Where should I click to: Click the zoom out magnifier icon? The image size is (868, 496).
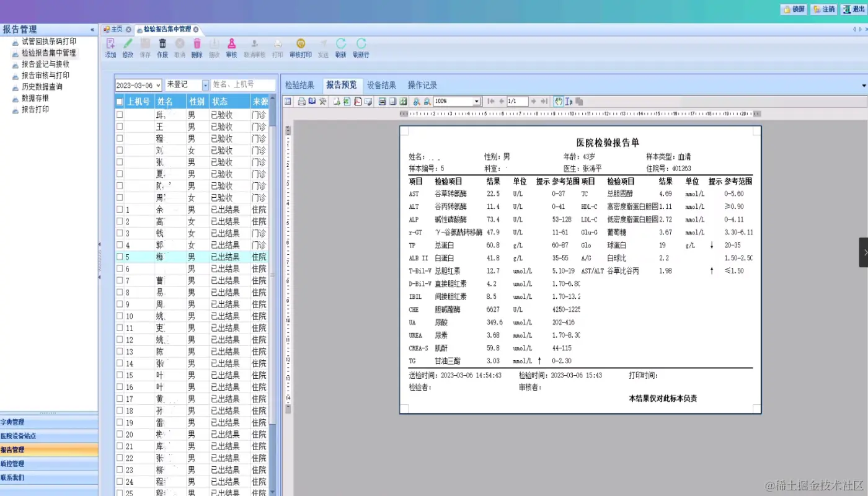[427, 102]
